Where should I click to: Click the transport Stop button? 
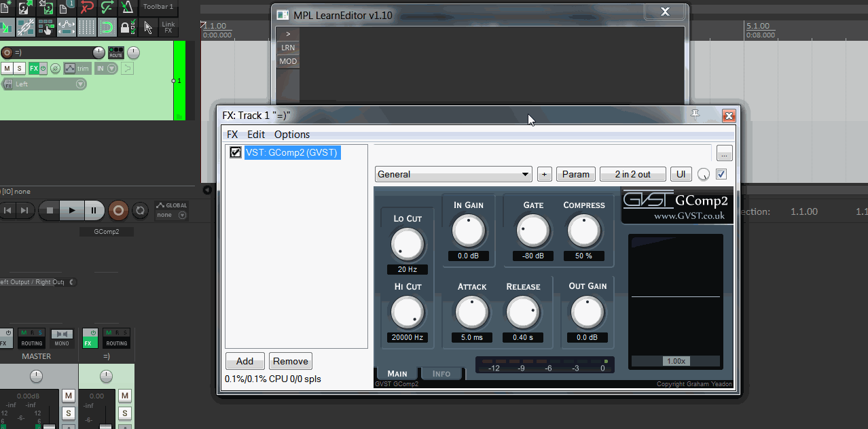point(50,211)
